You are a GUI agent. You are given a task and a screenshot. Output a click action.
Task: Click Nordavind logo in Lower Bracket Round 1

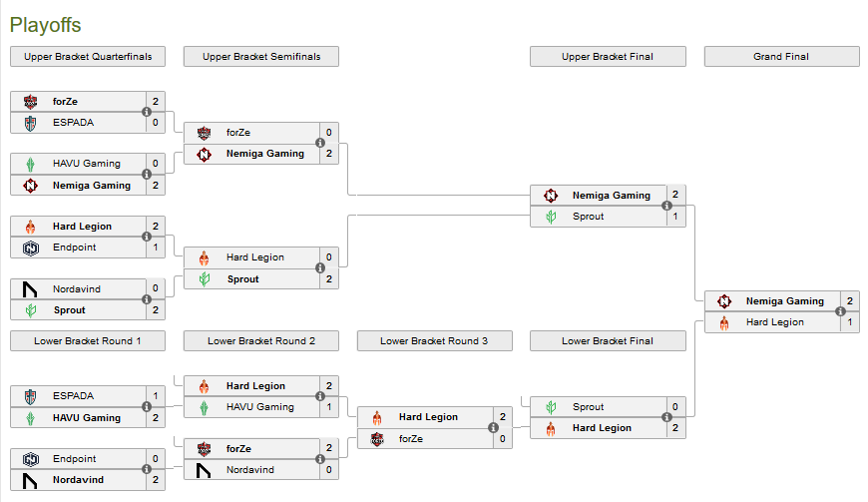30,480
